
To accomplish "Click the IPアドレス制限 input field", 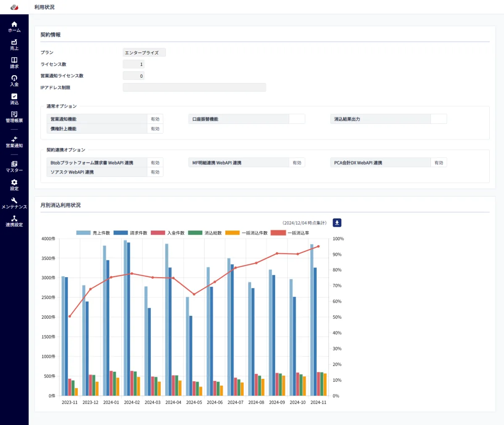I will click(x=194, y=87).
